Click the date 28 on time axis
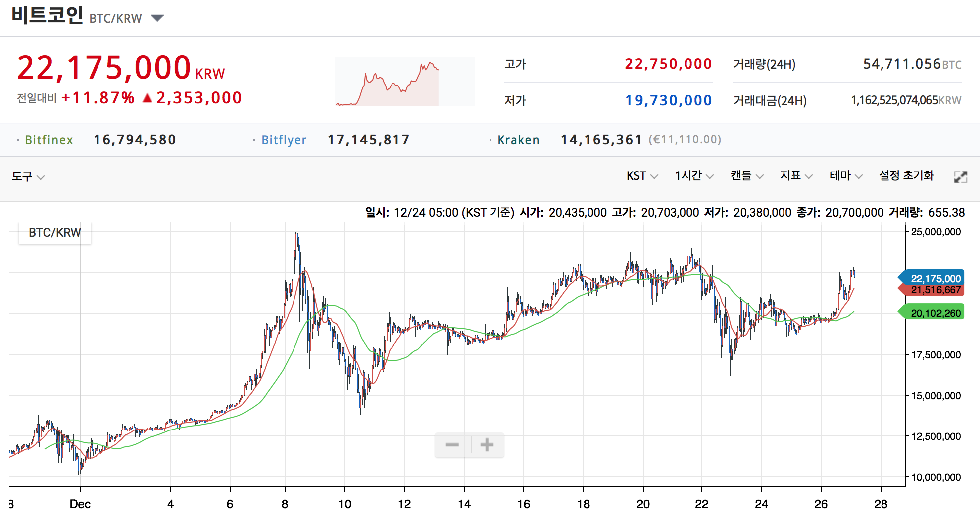Screen dimensions: 980x516 (881, 504)
